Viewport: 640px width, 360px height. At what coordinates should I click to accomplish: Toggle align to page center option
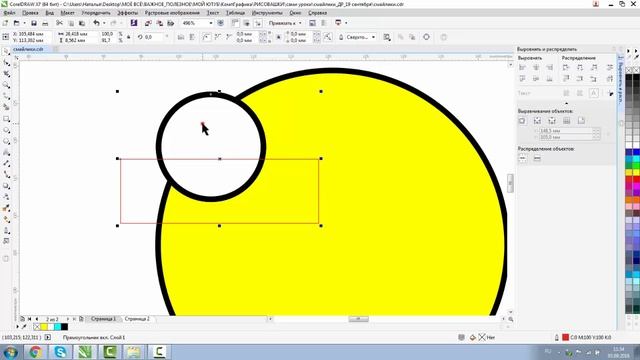click(x=552, y=121)
